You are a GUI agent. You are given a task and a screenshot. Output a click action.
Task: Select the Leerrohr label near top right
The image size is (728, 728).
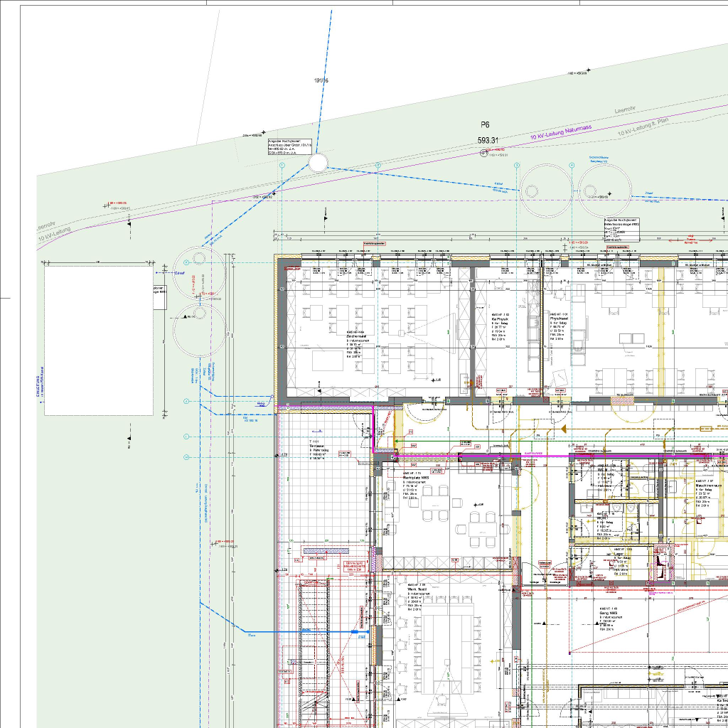coord(624,112)
